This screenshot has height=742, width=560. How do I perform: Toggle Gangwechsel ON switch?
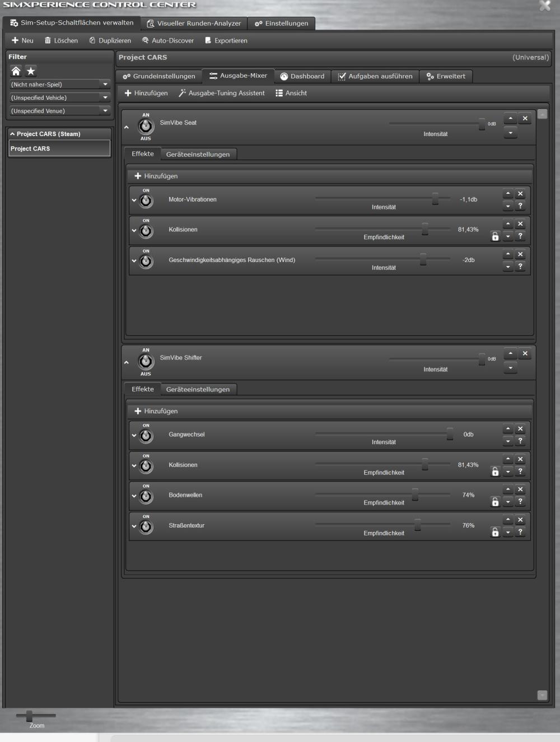pos(146,436)
